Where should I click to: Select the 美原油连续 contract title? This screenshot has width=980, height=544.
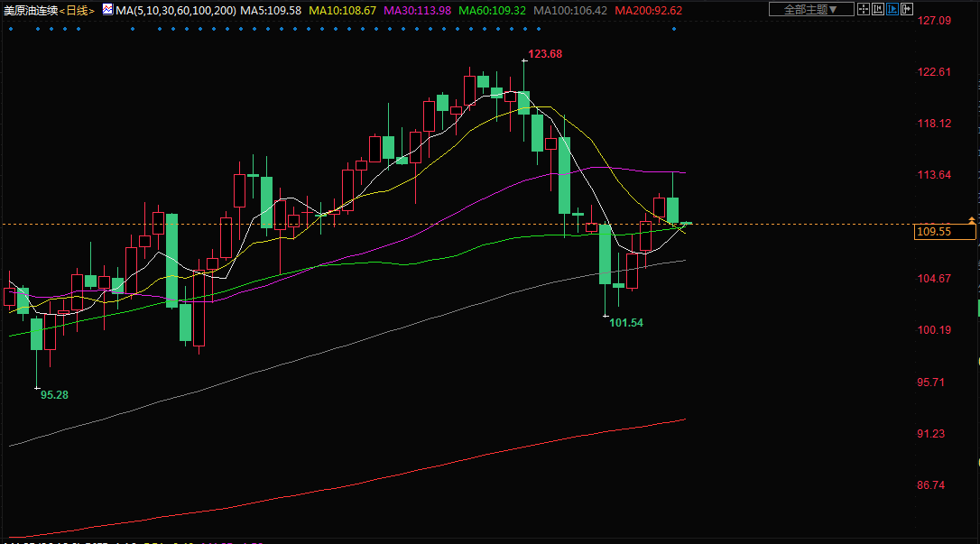[x=30, y=9]
